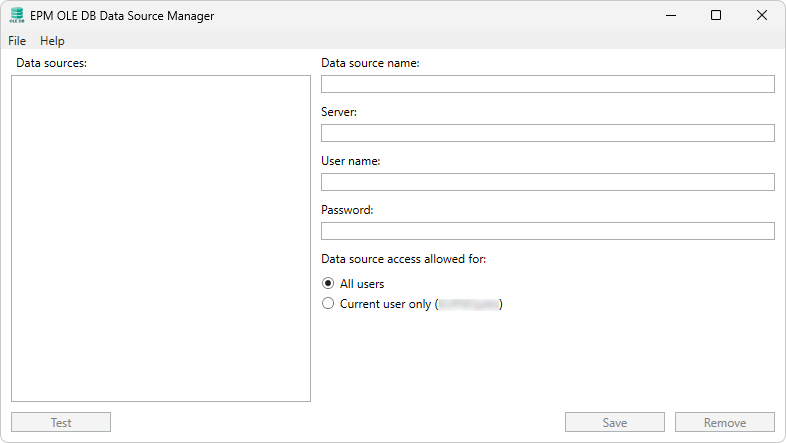Focus the Password input box
The height and width of the screenshot is (443, 786).
(547, 231)
